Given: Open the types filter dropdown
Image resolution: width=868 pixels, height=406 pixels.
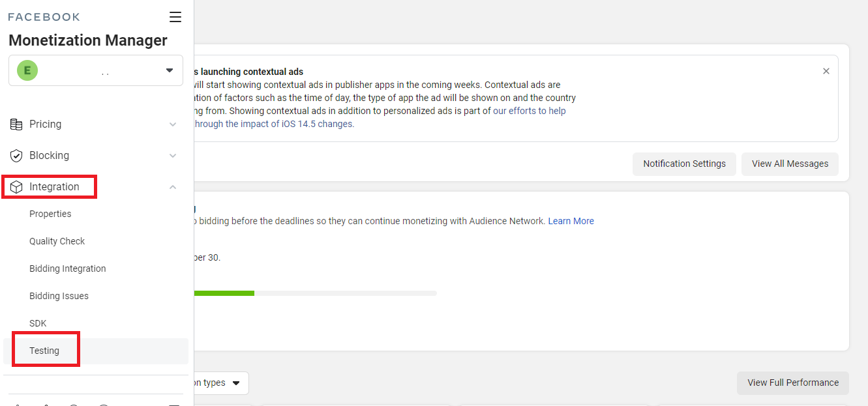Looking at the screenshot, I should pos(221,383).
